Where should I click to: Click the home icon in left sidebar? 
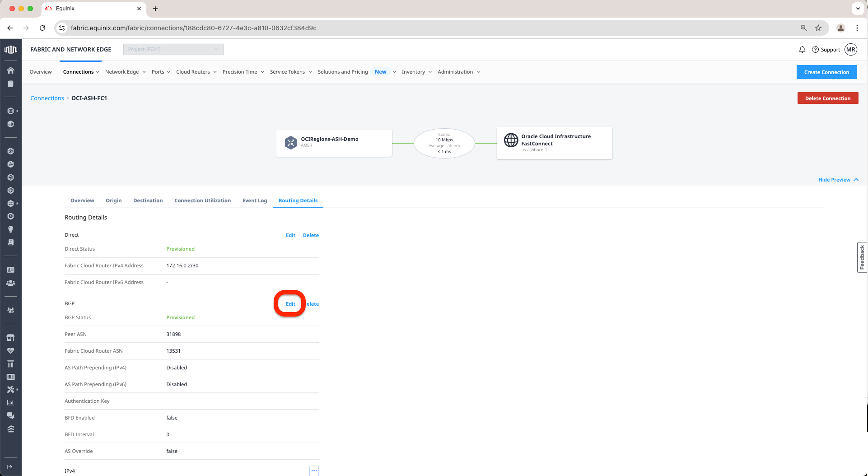pyautogui.click(x=10, y=70)
